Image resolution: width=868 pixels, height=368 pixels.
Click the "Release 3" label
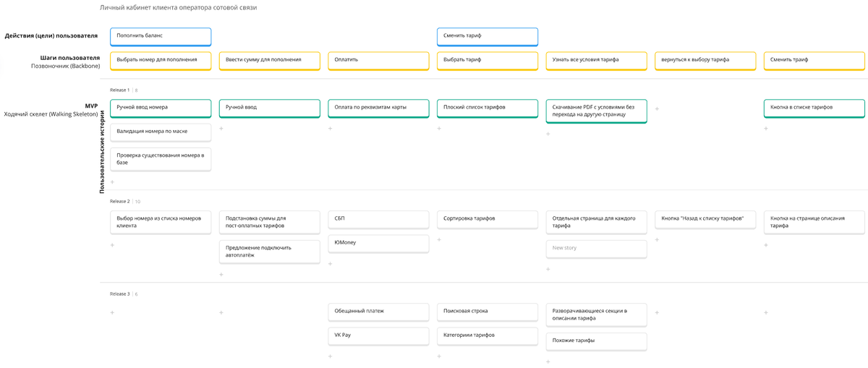(119, 294)
